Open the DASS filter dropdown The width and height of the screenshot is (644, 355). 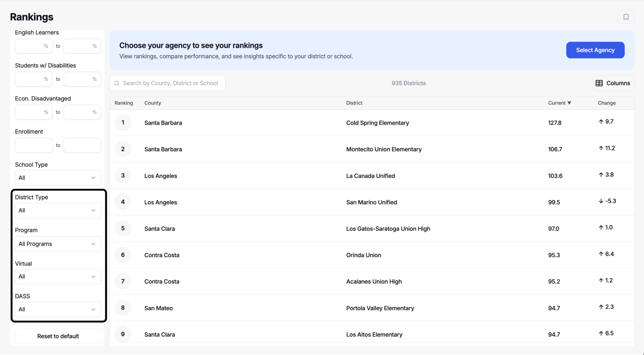point(58,309)
